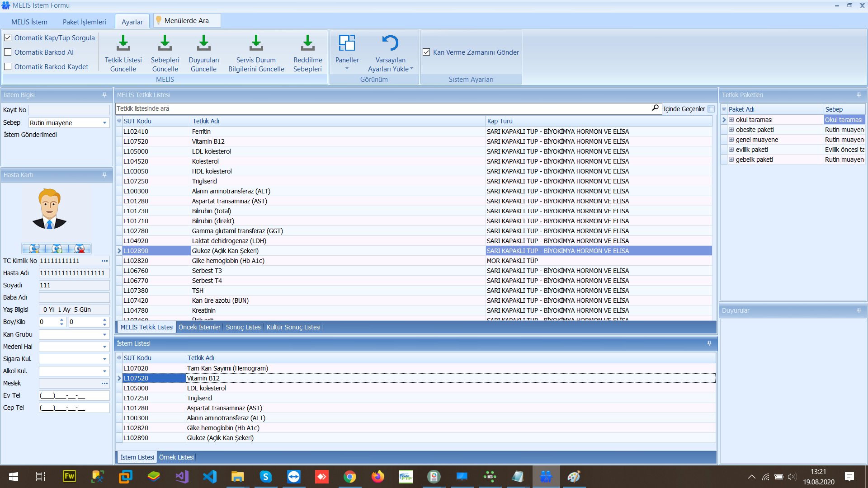Toggle İçinde Geçenler checkbox

pyautogui.click(x=711, y=109)
